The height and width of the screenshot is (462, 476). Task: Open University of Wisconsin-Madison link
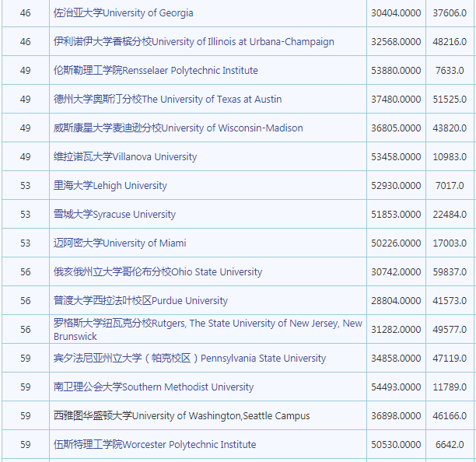tap(178, 128)
